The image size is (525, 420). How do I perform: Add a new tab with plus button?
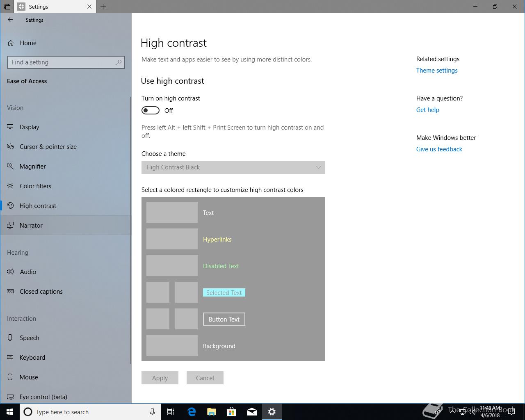pyautogui.click(x=103, y=7)
